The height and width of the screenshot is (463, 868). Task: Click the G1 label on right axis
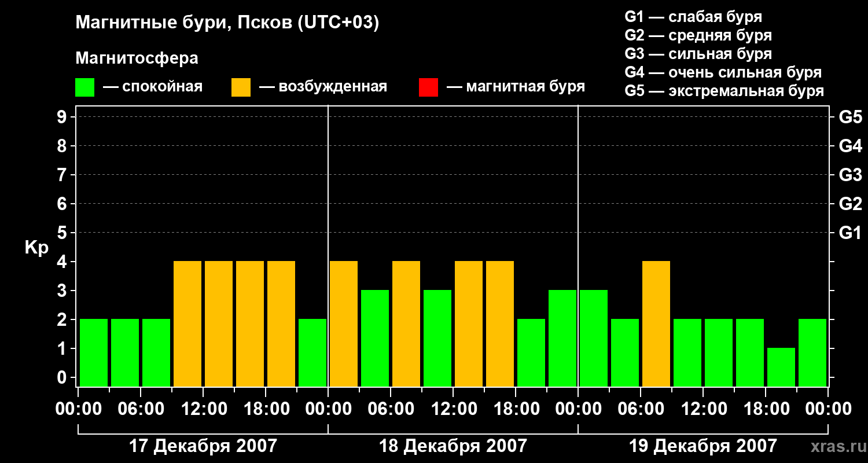coord(850,233)
